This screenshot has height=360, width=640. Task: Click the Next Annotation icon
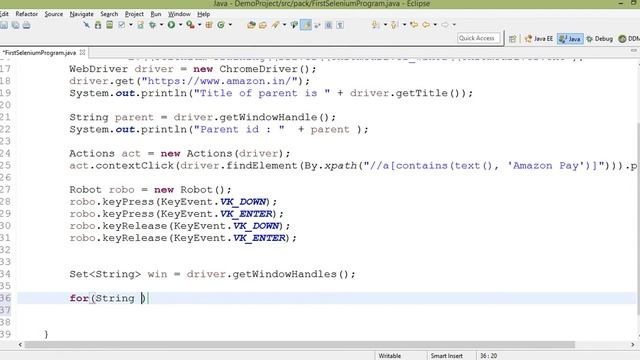(x=375, y=24)
